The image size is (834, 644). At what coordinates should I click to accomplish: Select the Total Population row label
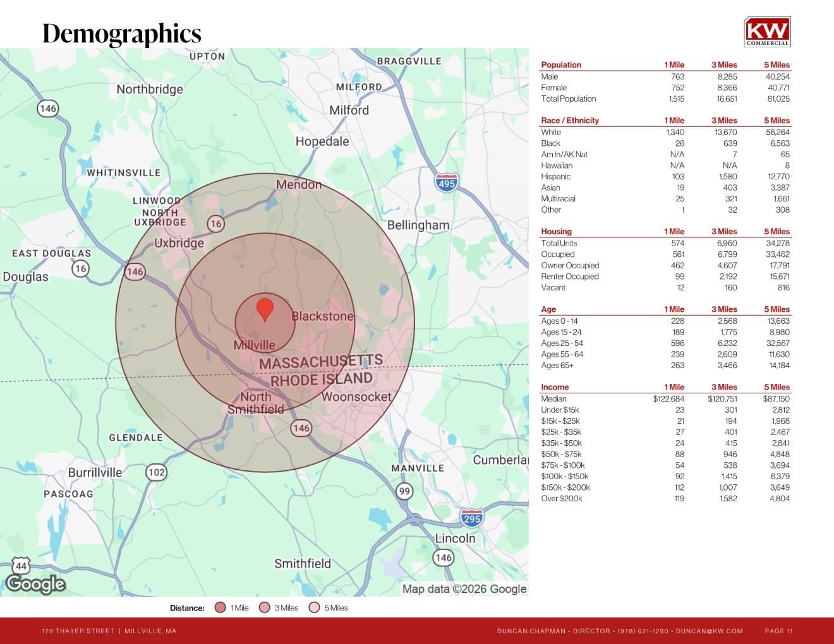point(569,98)
